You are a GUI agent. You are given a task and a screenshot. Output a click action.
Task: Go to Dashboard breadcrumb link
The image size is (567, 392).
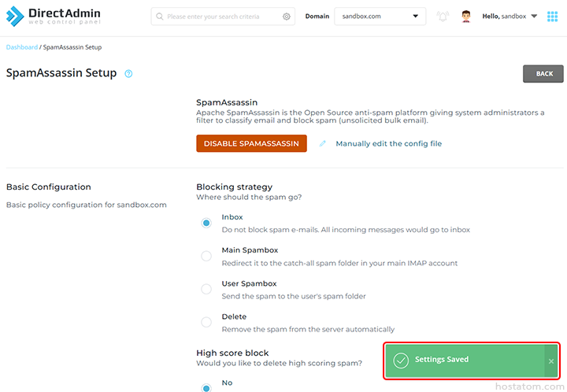pos(21,47)
